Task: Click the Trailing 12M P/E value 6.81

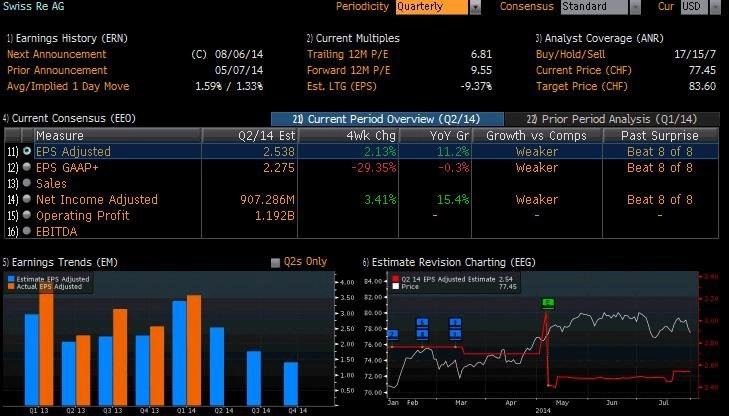Action: [481, 54]
